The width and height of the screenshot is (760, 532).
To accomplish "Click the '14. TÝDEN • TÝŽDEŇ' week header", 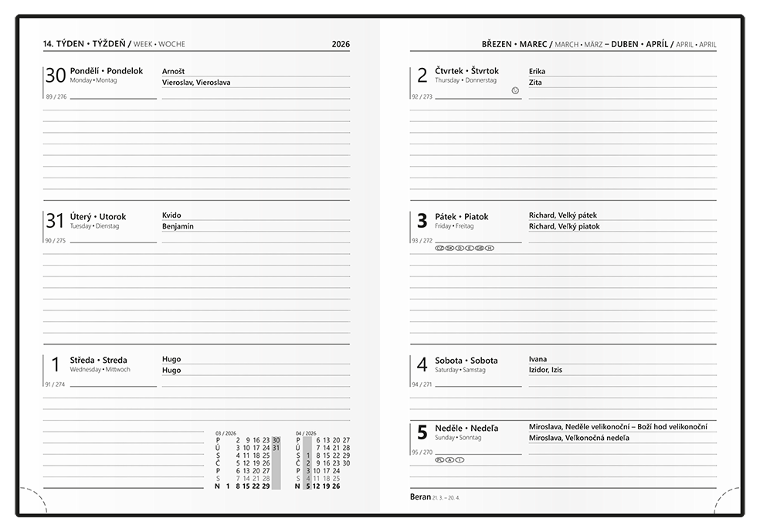I will click(x=83, y=44).
